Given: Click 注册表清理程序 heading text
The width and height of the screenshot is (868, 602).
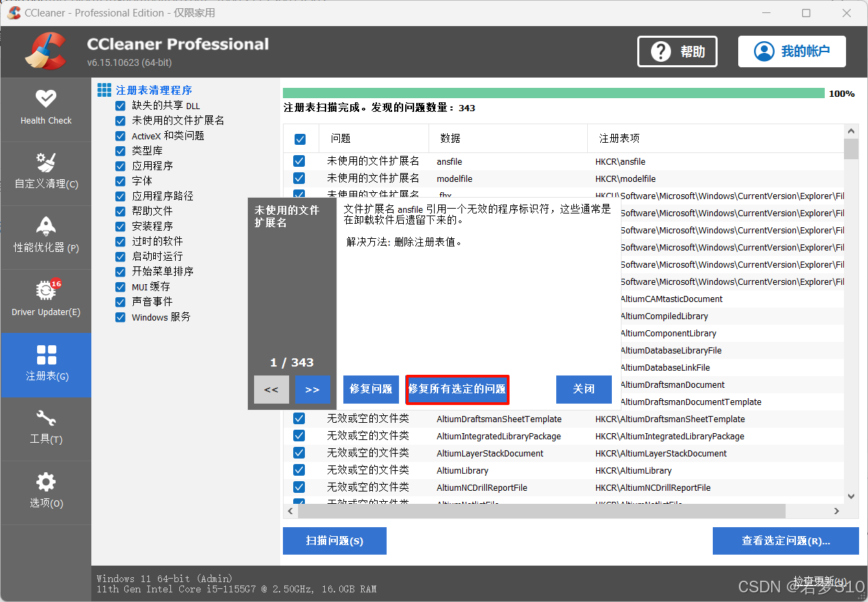Looking at the screenshot, I should tap(154, 90).
